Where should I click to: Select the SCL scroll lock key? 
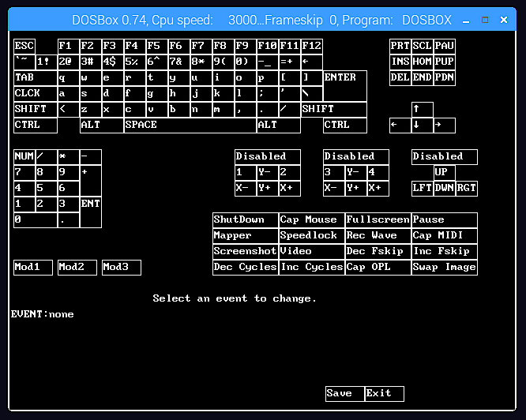coord(423,47)
